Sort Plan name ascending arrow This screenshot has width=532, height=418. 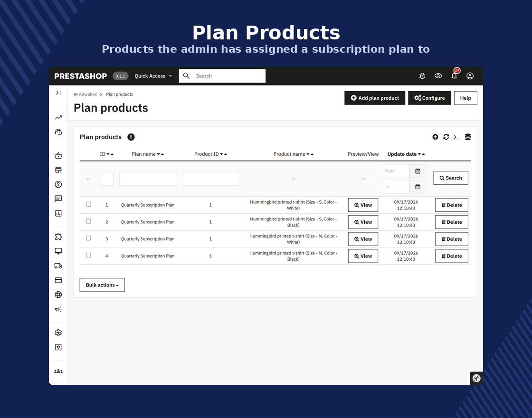(162, 154)
